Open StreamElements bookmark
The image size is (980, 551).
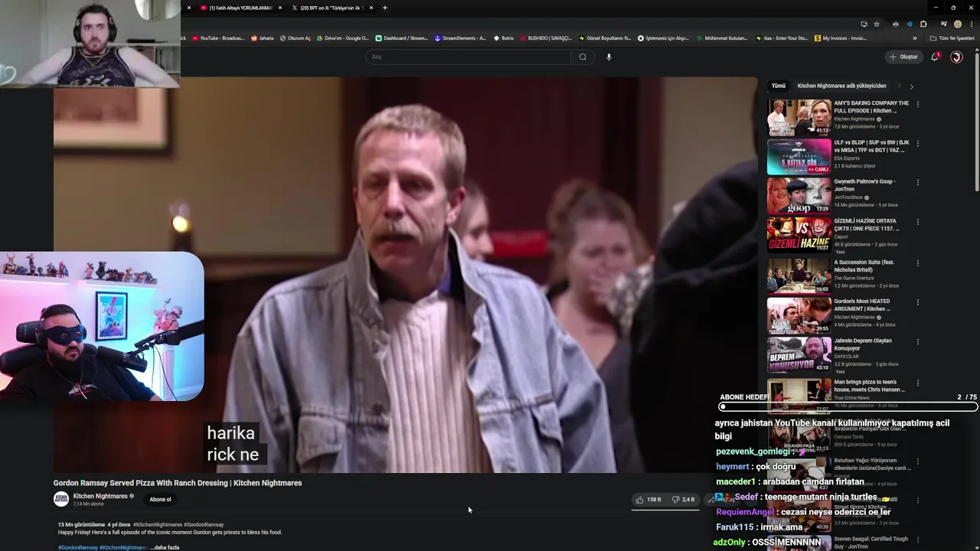point(460,38)
